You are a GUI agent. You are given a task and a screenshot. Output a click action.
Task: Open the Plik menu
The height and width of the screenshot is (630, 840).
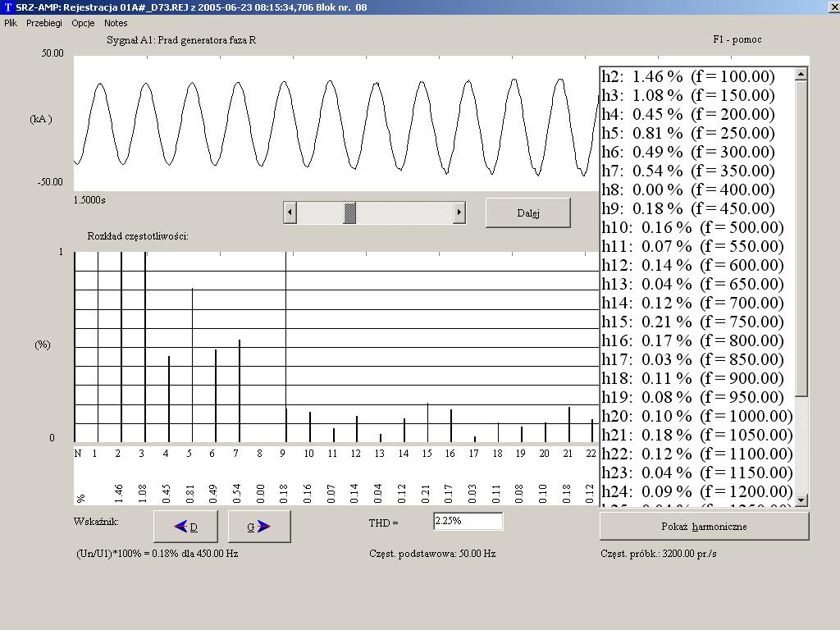[11, 23]
